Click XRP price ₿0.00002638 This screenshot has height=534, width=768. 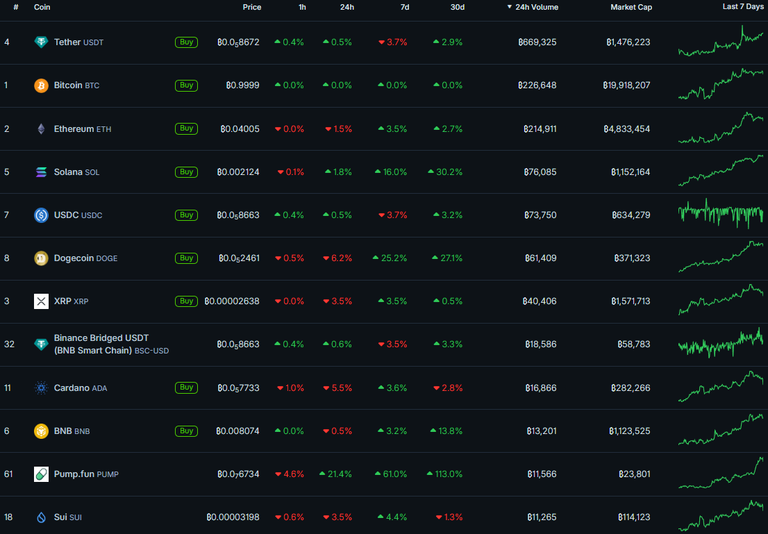(x=232, y=301)
